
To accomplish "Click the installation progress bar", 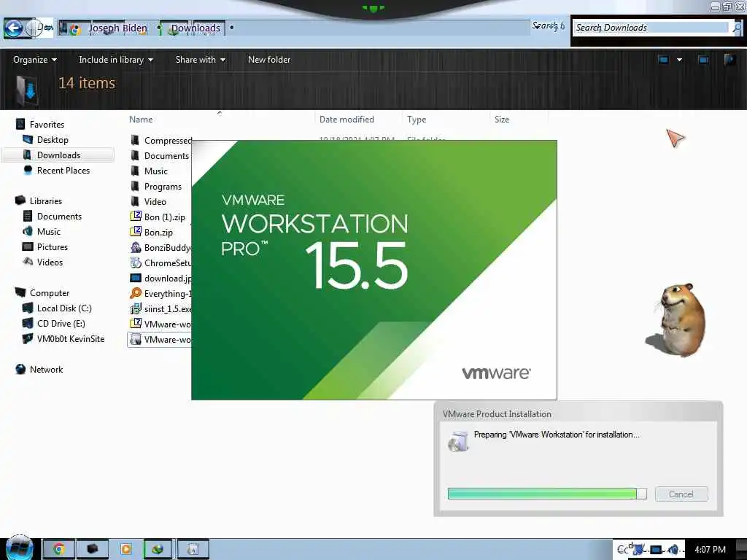I will [x=547, y=494].
